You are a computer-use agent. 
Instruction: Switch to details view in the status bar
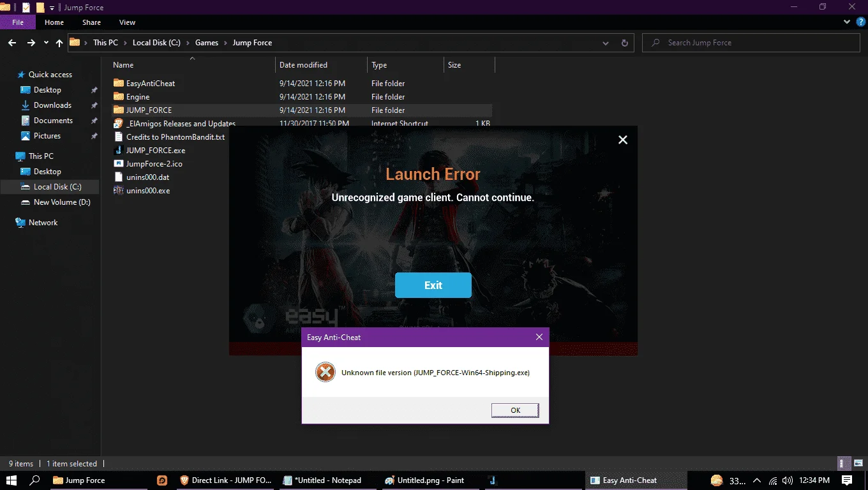tap(842, 464)
